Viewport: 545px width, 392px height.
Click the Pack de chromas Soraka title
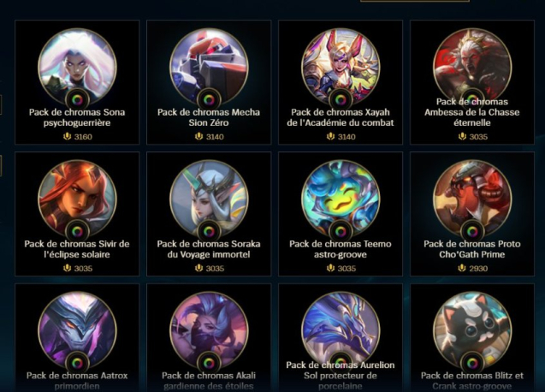coord(209,249)
